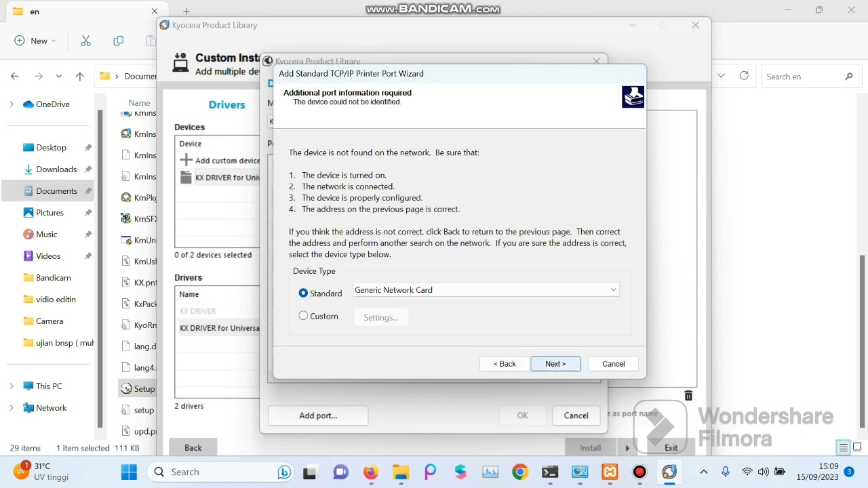Open Firefox from the taskbar
This screenshot has width=868, height=488.
pyautogui.click(x=370, y=472)
